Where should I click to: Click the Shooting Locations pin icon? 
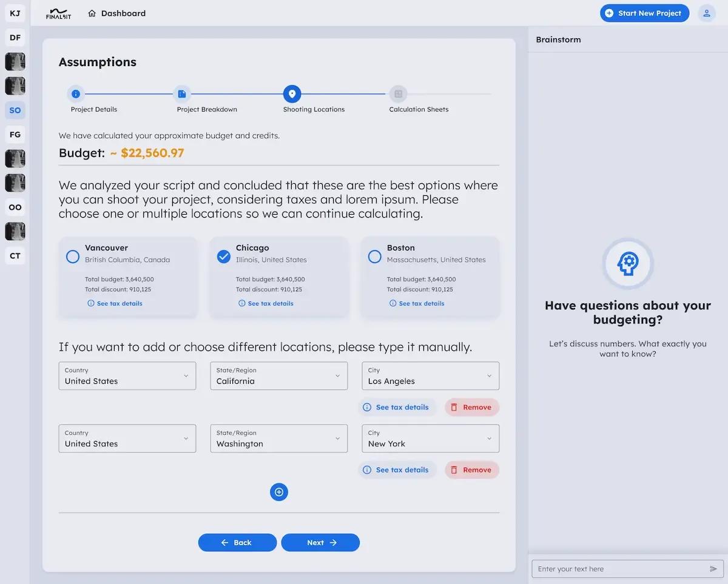pos(292,94)
